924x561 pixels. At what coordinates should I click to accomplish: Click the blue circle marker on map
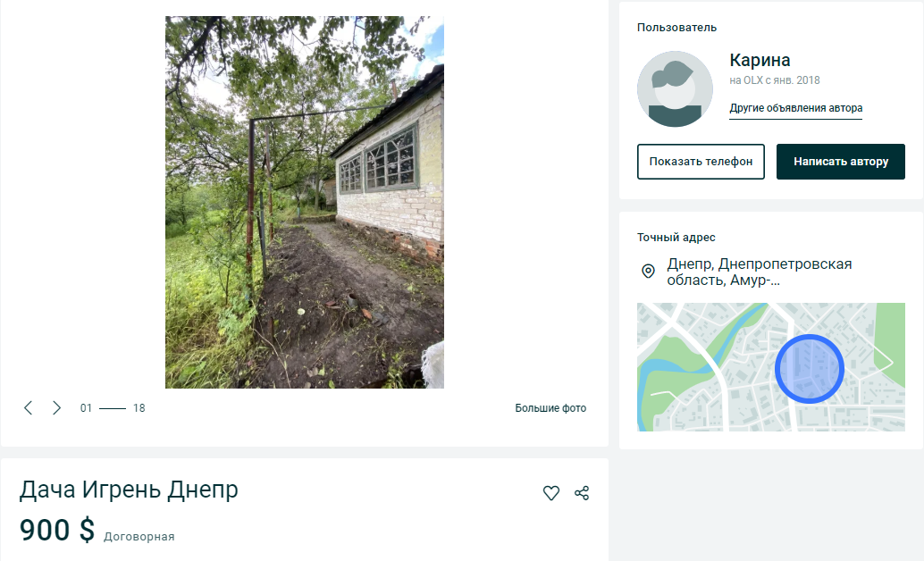pyautogui.click(x=809, y=367)
